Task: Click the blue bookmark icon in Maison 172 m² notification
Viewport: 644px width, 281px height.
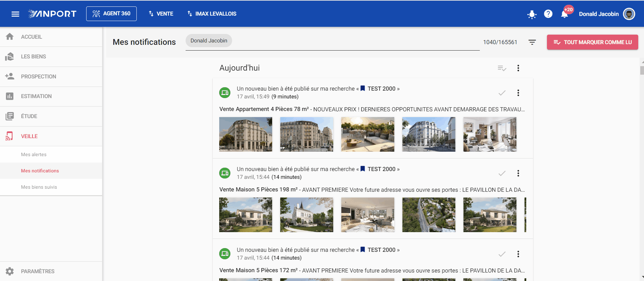Action: (363, 249)
